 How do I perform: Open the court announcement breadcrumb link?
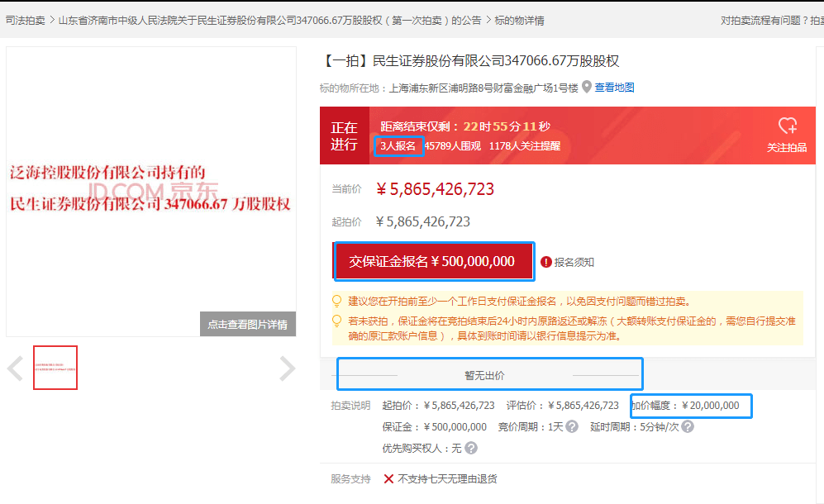269,21
